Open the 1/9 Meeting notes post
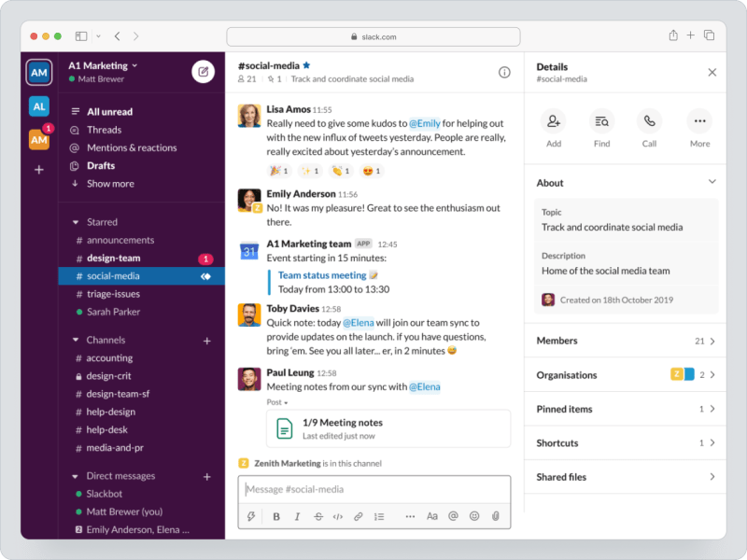Image resolution: width=747 pixels, height=560 pixels. coord(388,428)
